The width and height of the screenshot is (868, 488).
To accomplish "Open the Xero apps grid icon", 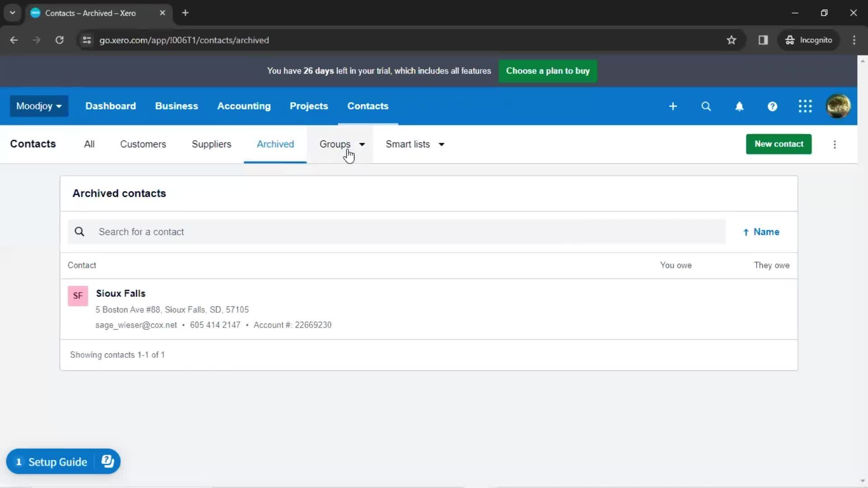I will coord(805,106).
